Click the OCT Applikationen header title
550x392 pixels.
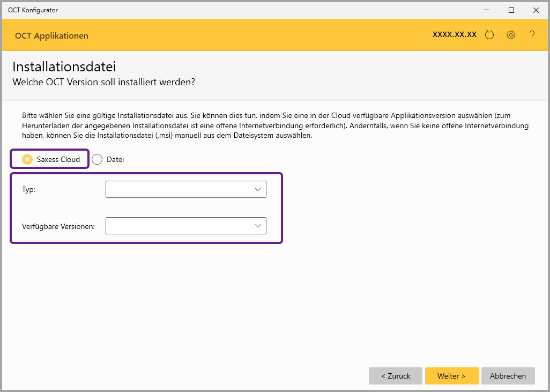pos(51,36)
